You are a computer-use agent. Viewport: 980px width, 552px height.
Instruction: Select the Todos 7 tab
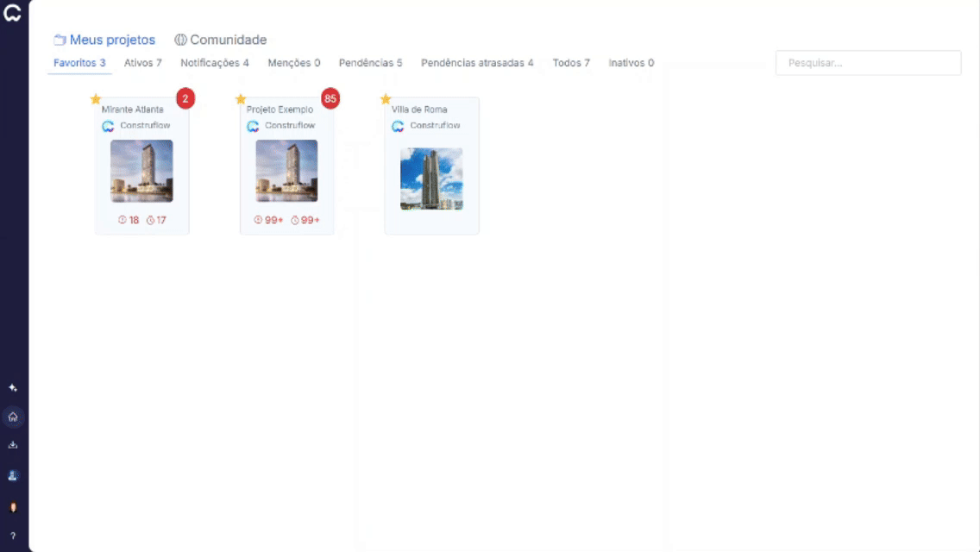571,63
